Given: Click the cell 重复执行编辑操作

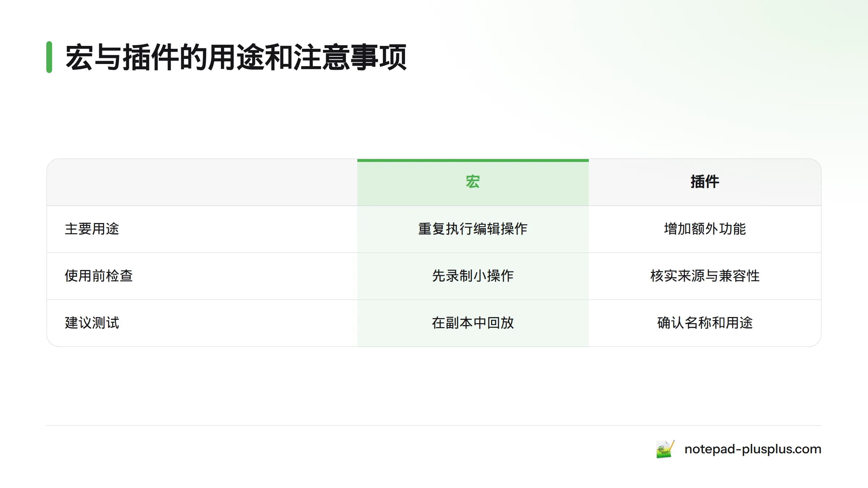Looking at the screenshot, I should tap(473, 229).
